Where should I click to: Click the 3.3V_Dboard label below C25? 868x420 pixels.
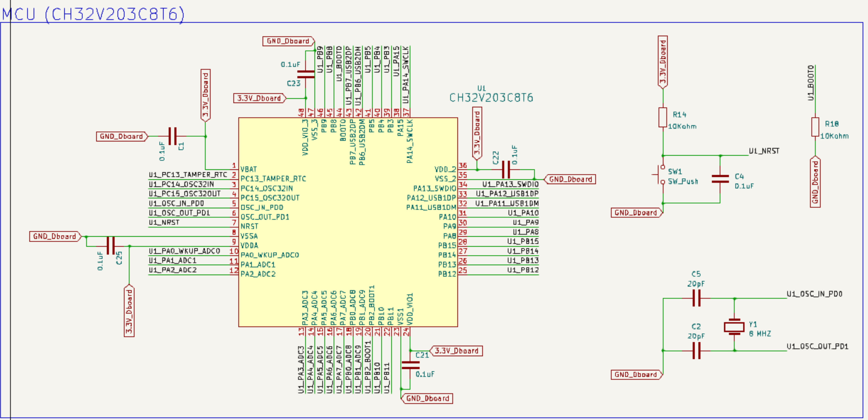[129, 311]
